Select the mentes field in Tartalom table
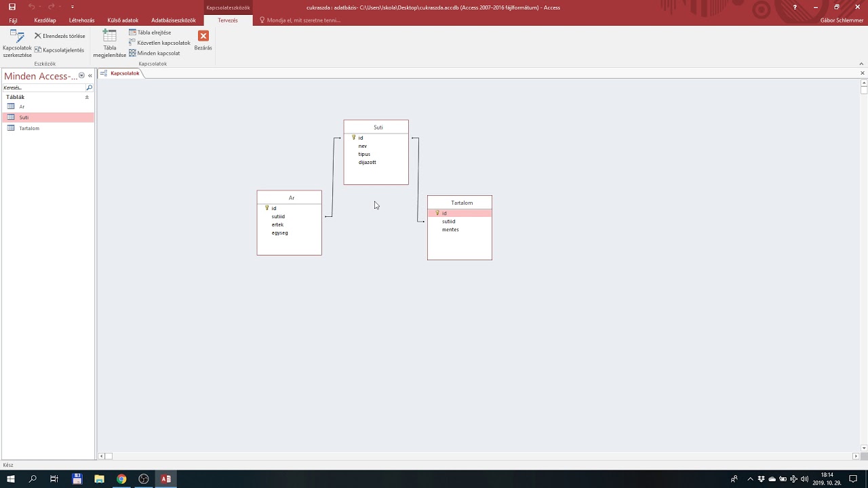Viewport: 868px width, 488px height. [x=460, y=229]
